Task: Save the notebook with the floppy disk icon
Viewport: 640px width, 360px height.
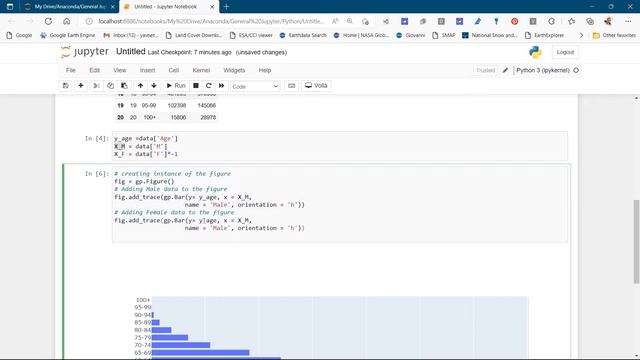Action: point(65,86)
